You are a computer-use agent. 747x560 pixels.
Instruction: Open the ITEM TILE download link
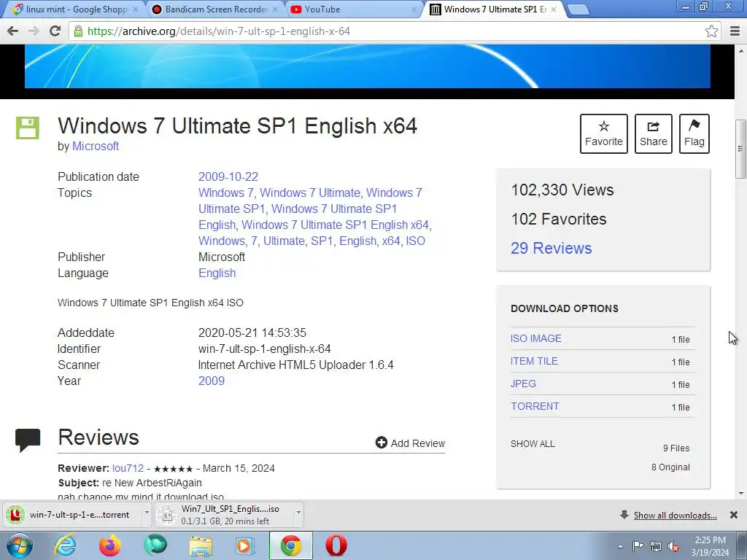pos(534,361)
